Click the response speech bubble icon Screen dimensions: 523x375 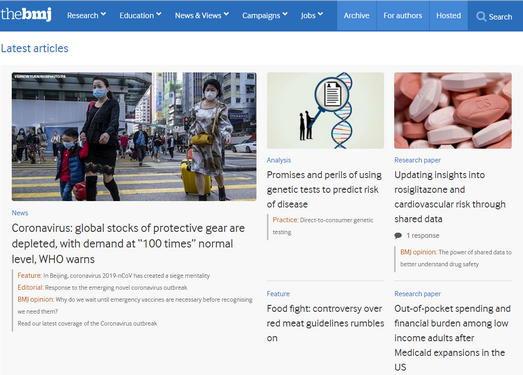click(x=398, y=236)
